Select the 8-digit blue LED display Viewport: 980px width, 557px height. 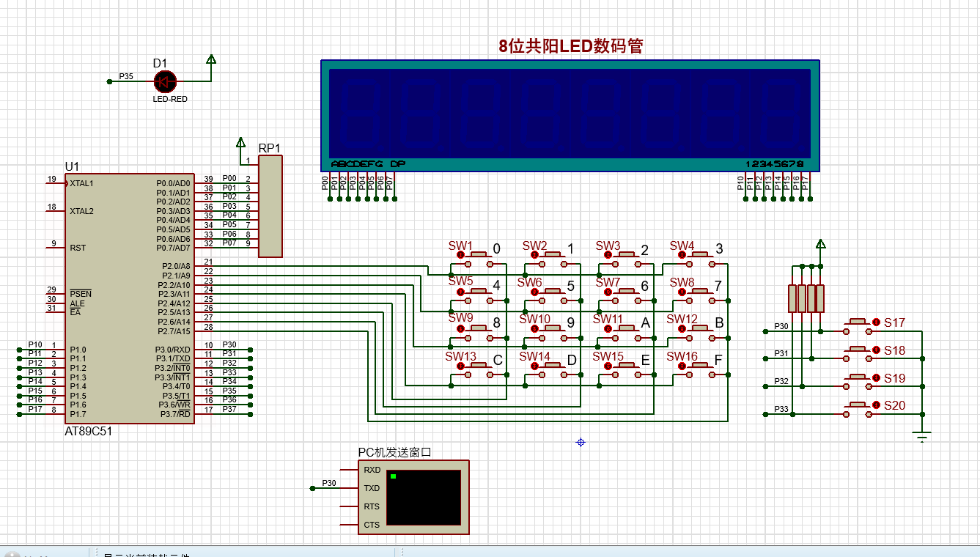coord(570,116)
